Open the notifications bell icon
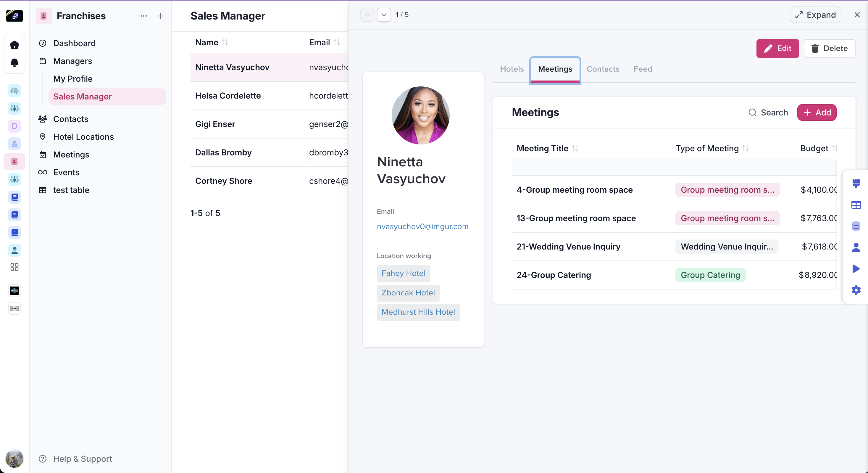Viewport: 868px width, 473px height. pos(14,62)
